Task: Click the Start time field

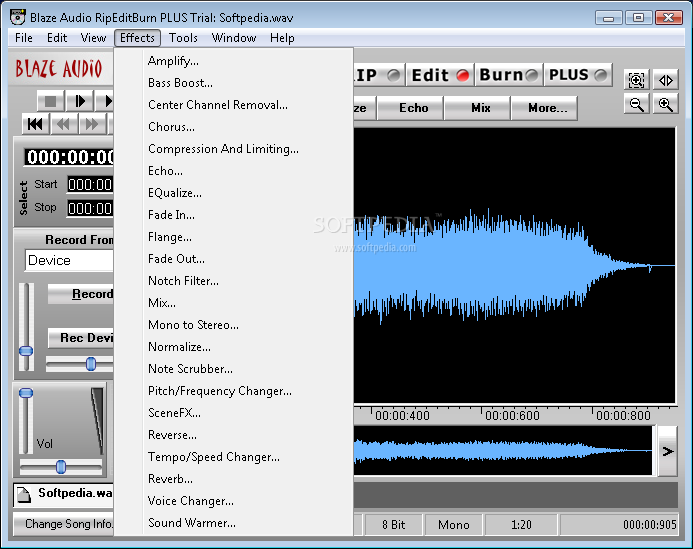Action: pos(90,184)
